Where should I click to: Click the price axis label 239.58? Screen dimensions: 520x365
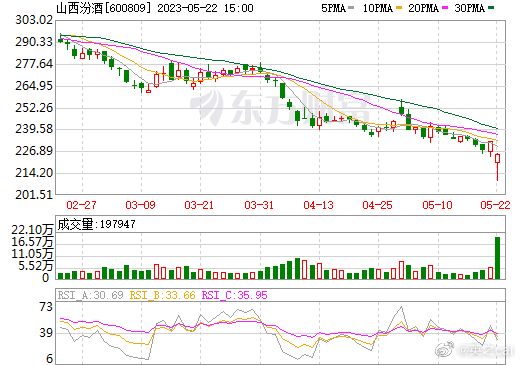pyautogui.click(x=34, y=129)
